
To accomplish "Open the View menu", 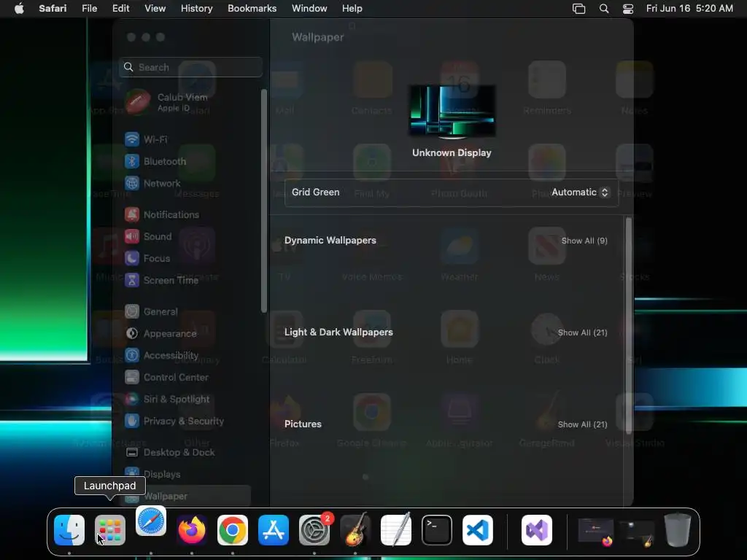I will (x=155, y=9).
